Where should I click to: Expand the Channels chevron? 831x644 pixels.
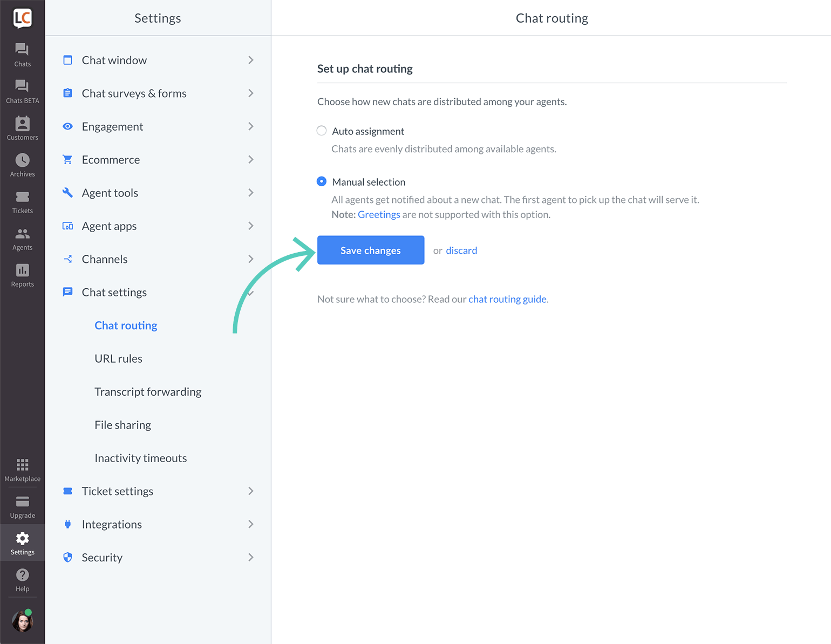[x=251, y=259]
